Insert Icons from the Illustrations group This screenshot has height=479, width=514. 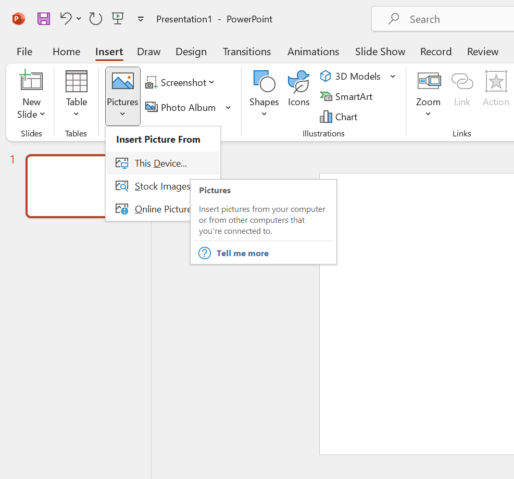tap(299, 88)
